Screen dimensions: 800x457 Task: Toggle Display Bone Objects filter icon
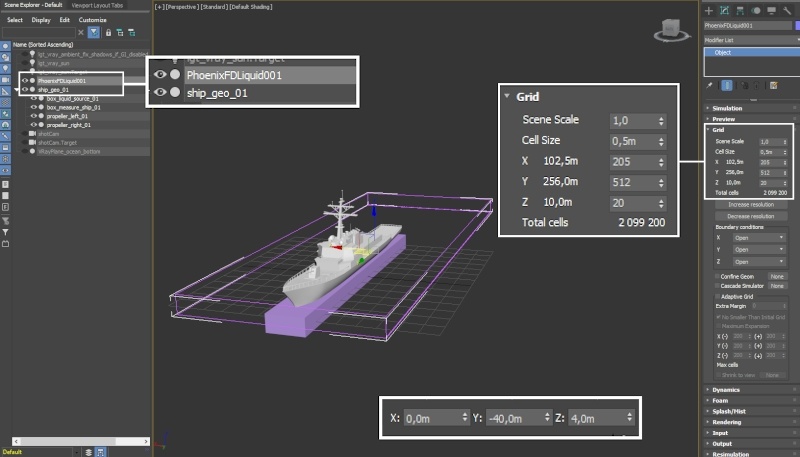coord(6,136)
